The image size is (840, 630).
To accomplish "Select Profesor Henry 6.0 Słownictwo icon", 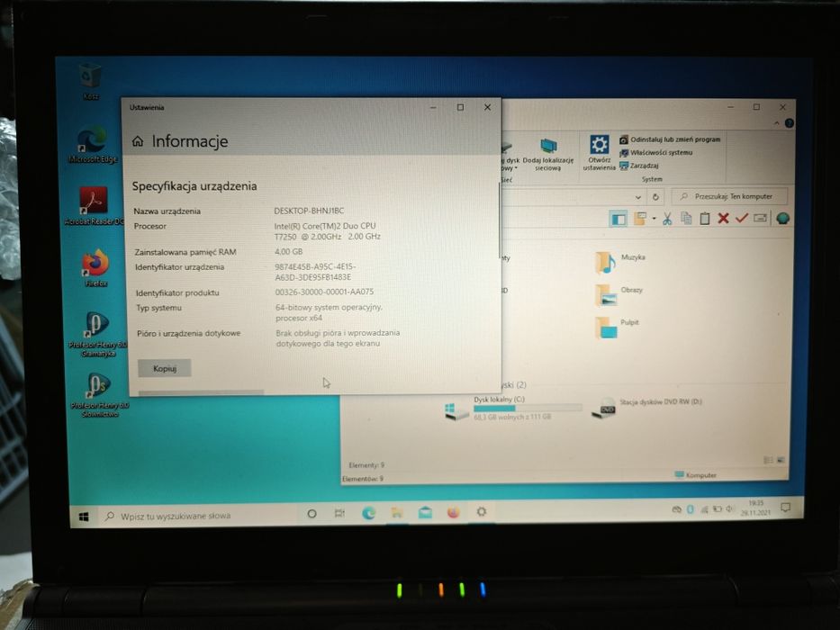I will [100, 395].
